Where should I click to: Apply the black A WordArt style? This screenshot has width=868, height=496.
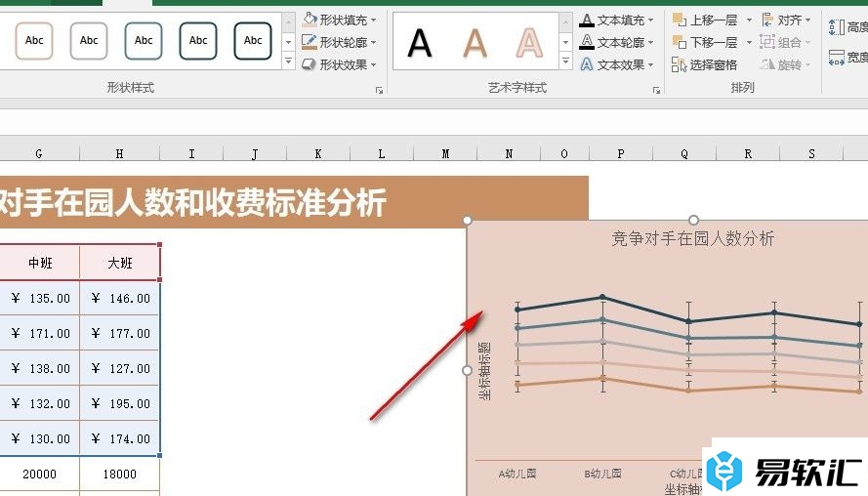[x=419, y=43]
